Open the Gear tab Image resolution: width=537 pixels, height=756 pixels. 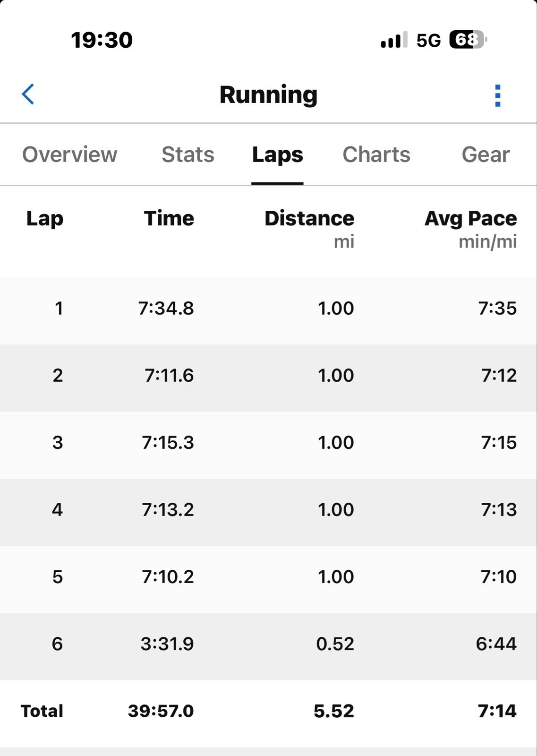coord(486,155)
